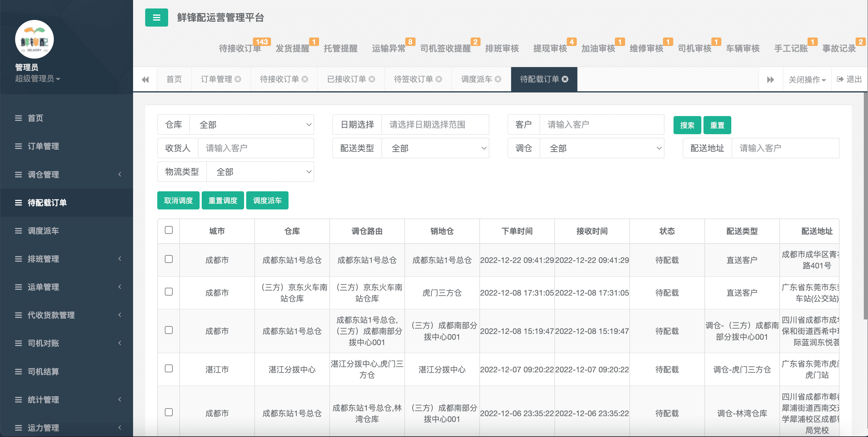Open 调度派车 in the sidebar

click(x=66, y=231)
